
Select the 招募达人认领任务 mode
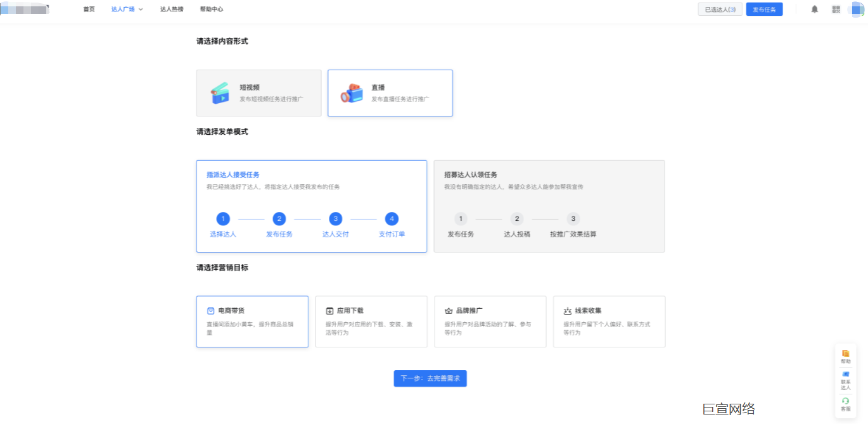549,206
